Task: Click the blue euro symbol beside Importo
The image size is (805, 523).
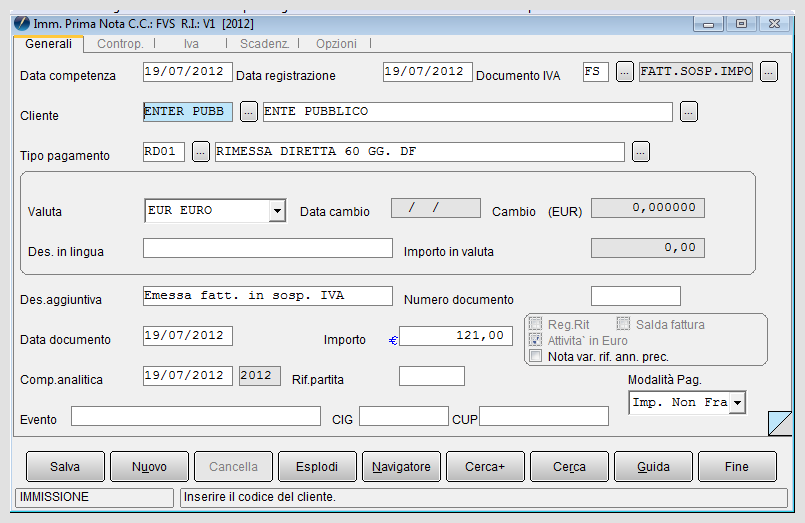Action: click(393, 340)
